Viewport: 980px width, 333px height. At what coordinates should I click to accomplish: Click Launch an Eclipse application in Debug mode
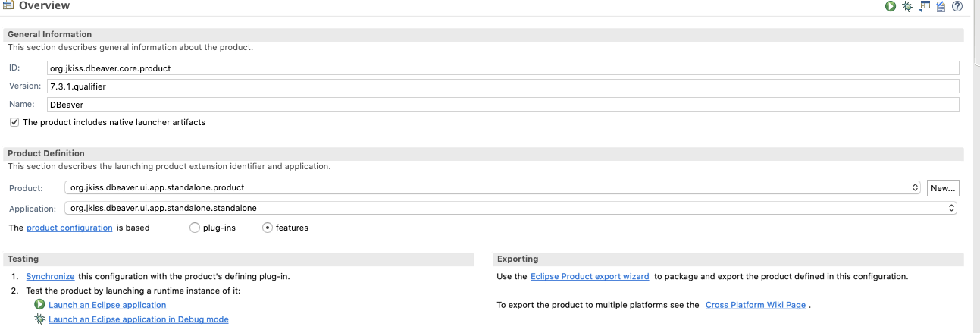click(139, 319)
